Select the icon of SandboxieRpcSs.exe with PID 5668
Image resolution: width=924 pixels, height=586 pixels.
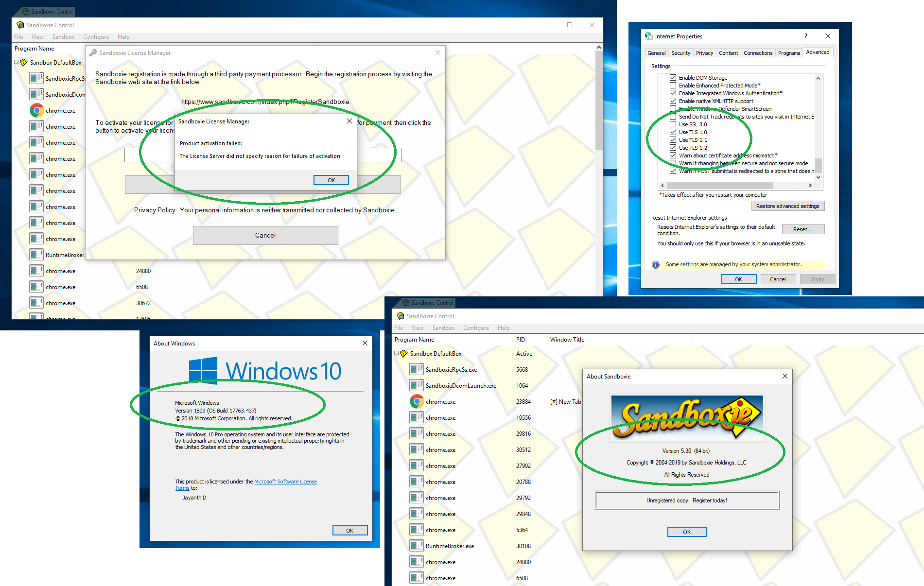[x=417, y=369]
